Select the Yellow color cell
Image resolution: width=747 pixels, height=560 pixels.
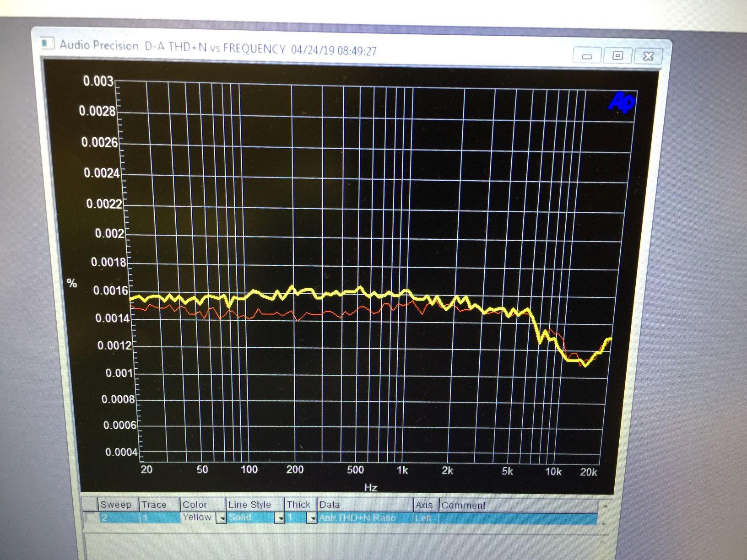point(198,517)
